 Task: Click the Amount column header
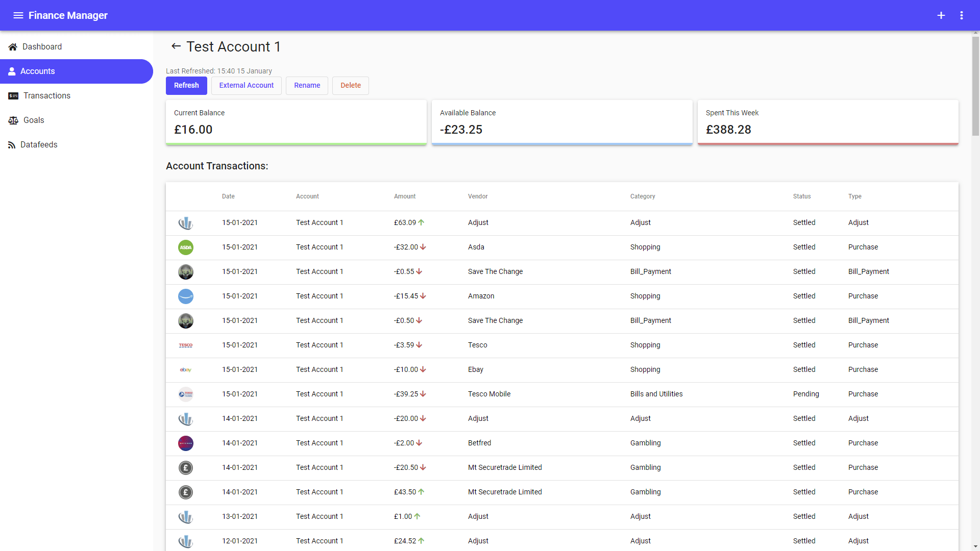tap(404, 196)
